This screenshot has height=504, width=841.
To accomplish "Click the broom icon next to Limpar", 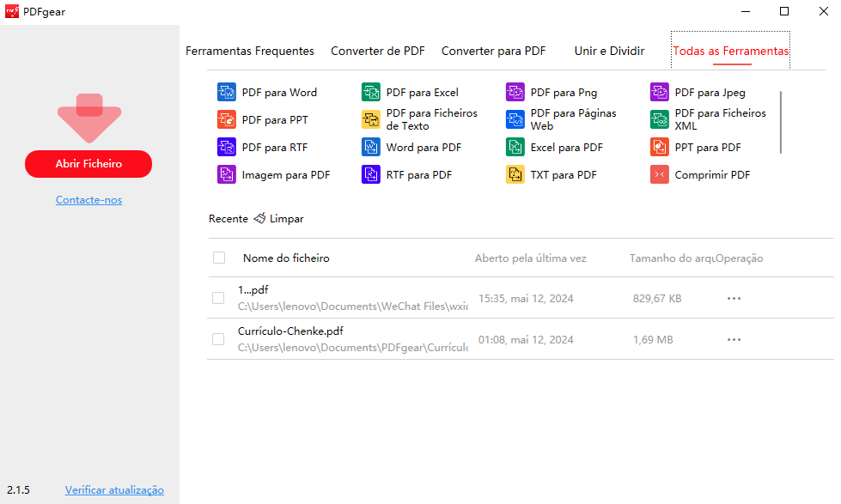I will point(259,218).
